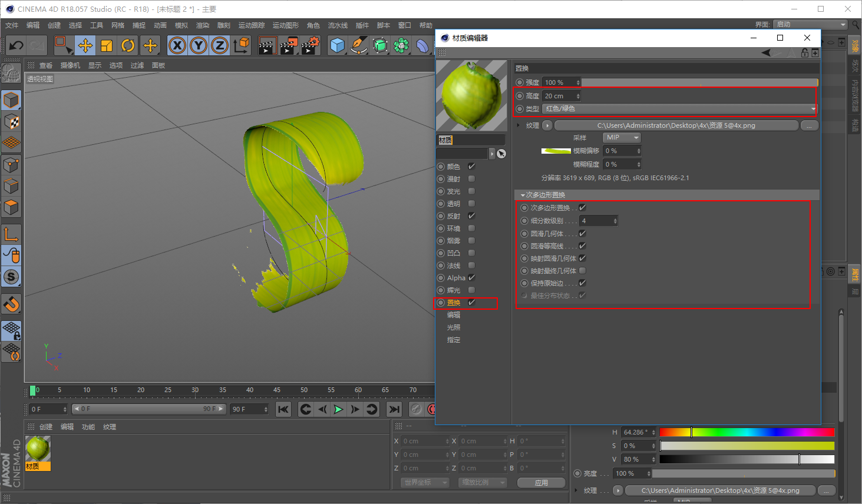
Task: Click the 高度 field showing 20 cm
Action: (x=562, y=96)
